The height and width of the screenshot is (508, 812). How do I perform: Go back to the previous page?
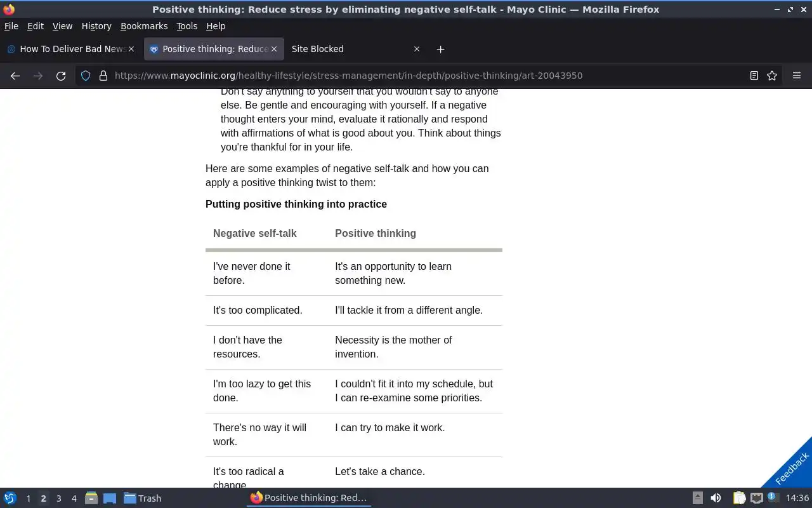[x=15, y=76]
